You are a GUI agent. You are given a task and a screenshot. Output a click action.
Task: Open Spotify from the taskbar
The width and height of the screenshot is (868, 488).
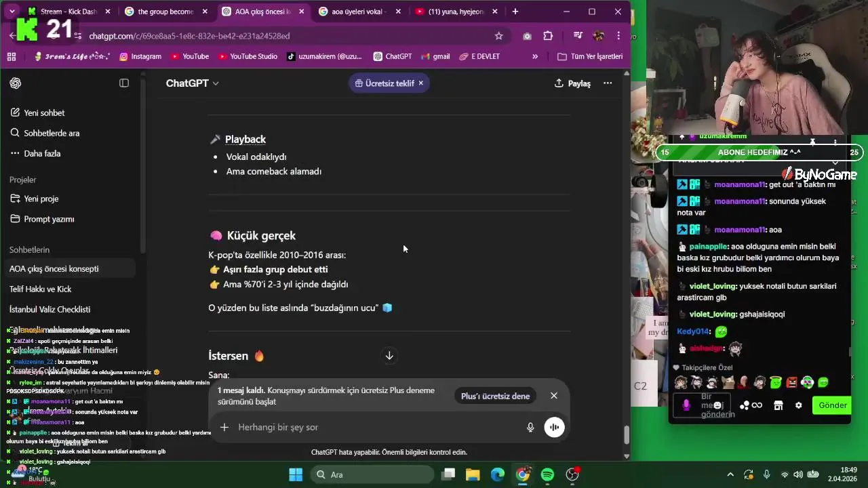548,474
